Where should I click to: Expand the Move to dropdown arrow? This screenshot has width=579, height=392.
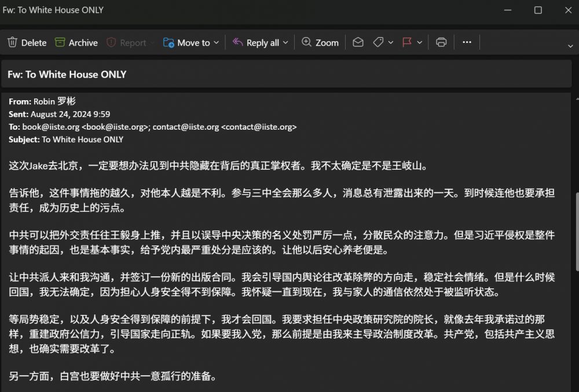point(217,43)
